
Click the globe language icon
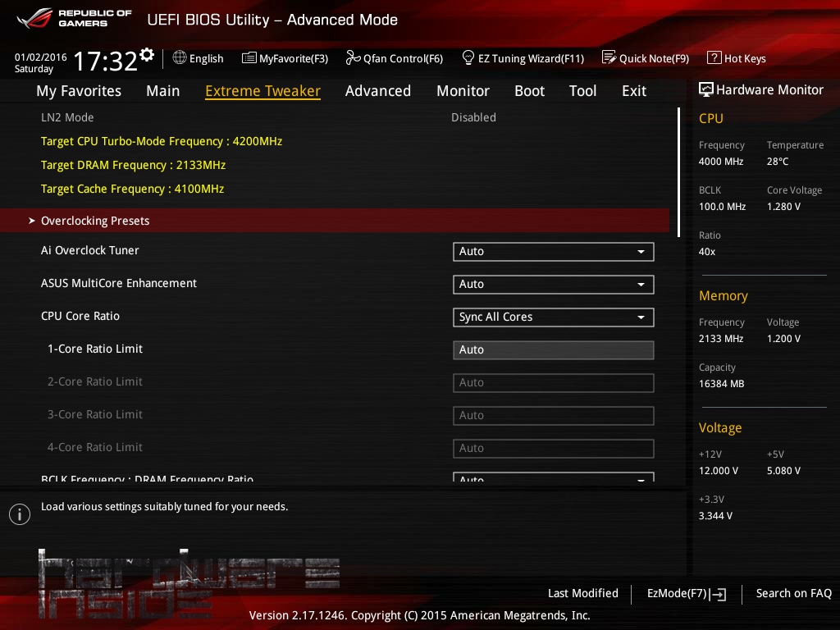point(180,57)
